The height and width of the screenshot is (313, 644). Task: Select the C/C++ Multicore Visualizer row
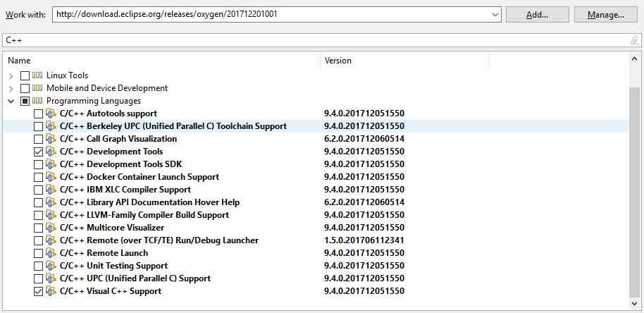(316, 228)
